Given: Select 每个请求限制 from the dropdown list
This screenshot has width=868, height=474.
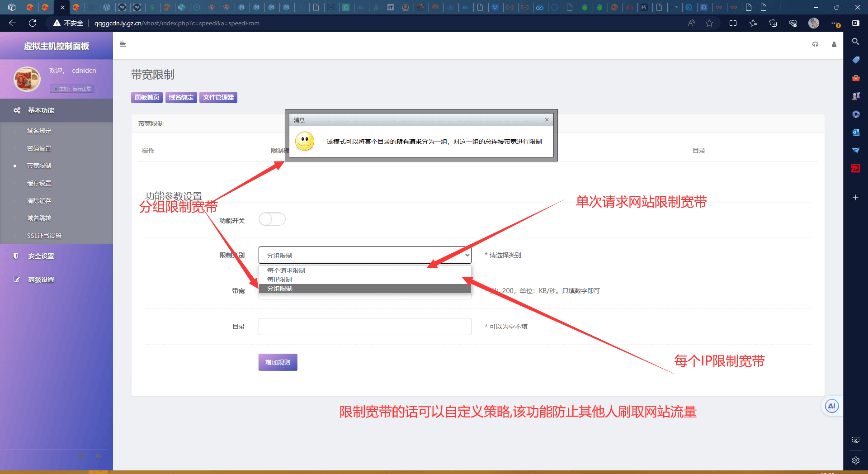Looking at the screenshot, I should point(286,270).
